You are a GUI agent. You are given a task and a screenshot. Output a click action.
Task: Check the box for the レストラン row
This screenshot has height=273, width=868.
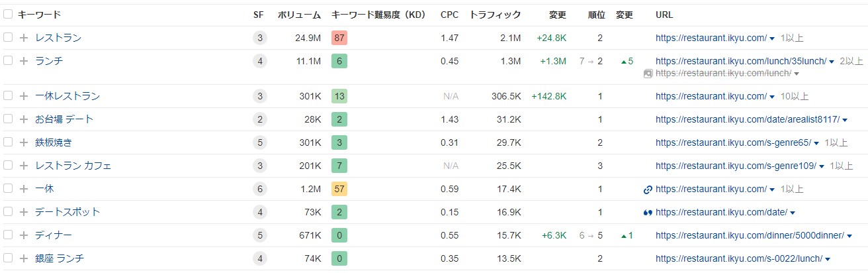pyautogui.click(x=8, y=37)
